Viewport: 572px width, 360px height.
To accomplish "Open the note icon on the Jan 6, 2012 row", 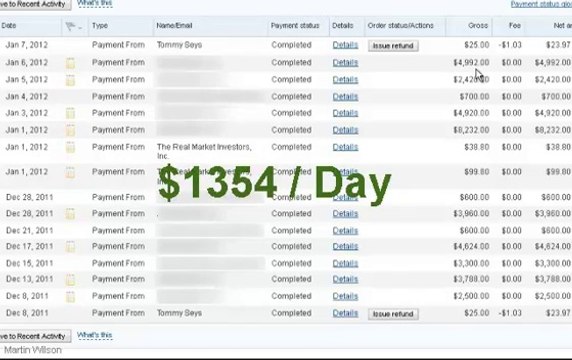I will [70, 63].
